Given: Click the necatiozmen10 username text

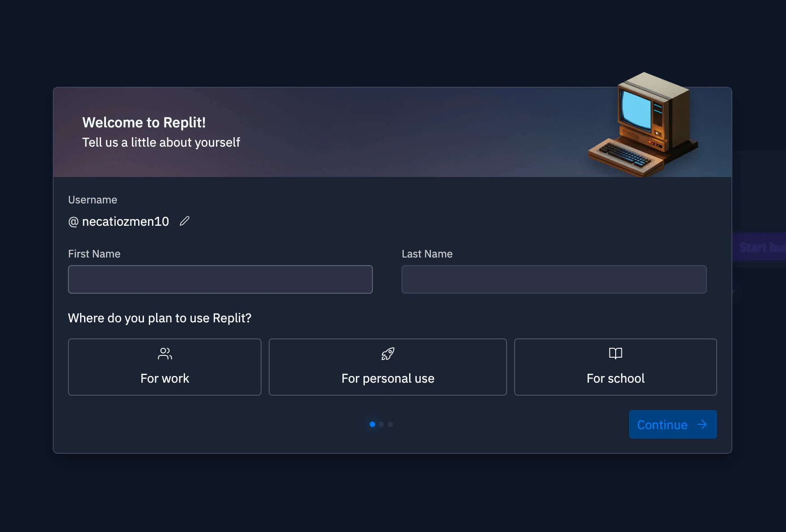Looking at the screenshot, I should point(126,222).
